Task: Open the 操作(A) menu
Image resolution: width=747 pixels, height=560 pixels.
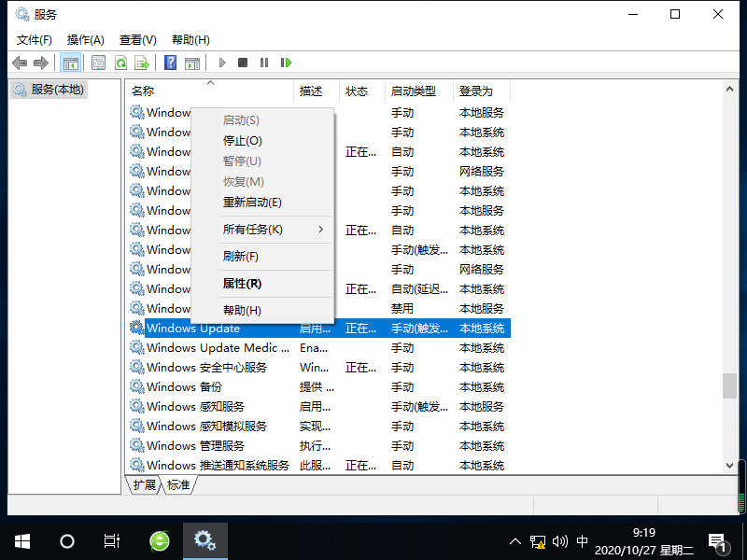Action: pyautogui.click(x=86, y=40)
